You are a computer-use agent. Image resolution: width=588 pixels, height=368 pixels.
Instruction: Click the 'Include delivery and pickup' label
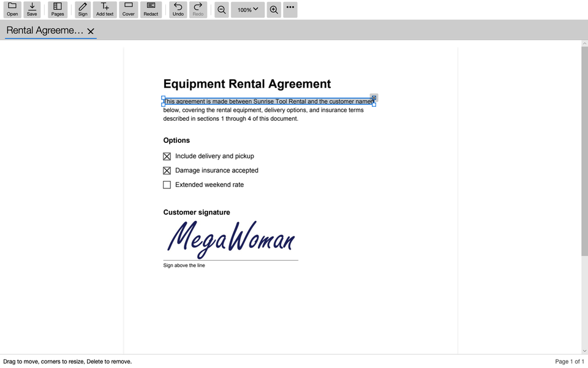point(214,156)
